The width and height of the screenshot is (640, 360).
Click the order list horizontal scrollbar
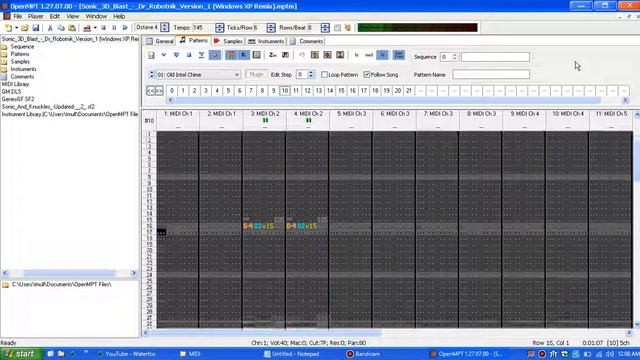(x=398, y=100)
